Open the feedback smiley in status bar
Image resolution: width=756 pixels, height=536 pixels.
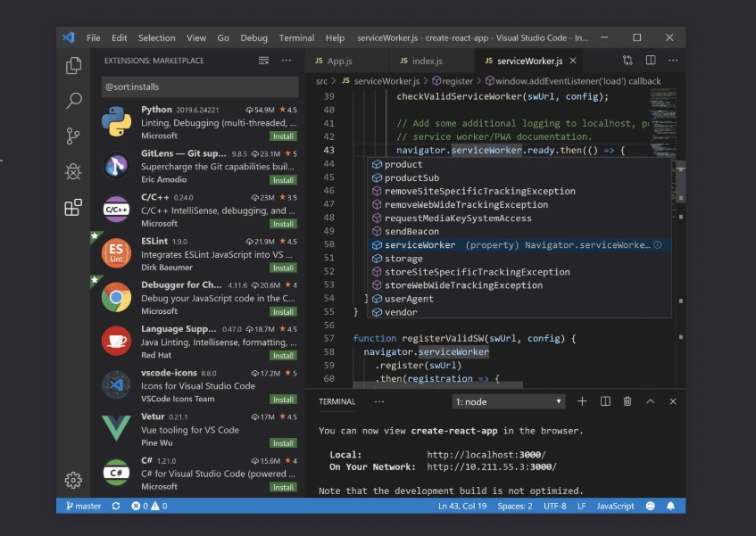(x=651, y=506)
